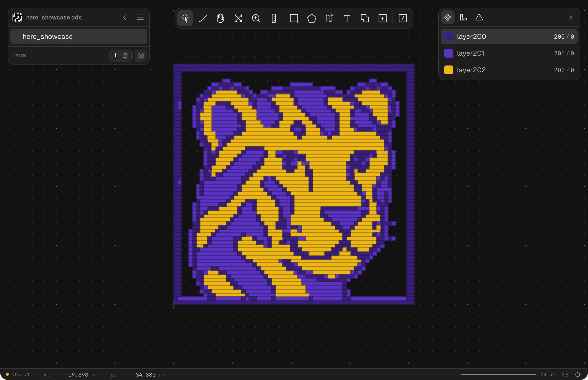The height and width of the screenshot is (380, 588).
Task: Select the layer202 row
Action: (509, 70)
